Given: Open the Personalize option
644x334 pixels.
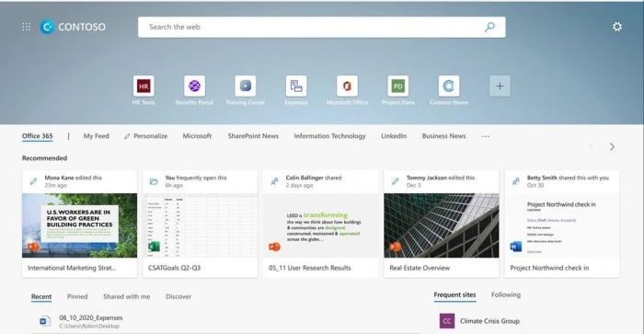Looking at the screenshot, I should (145, 136).
